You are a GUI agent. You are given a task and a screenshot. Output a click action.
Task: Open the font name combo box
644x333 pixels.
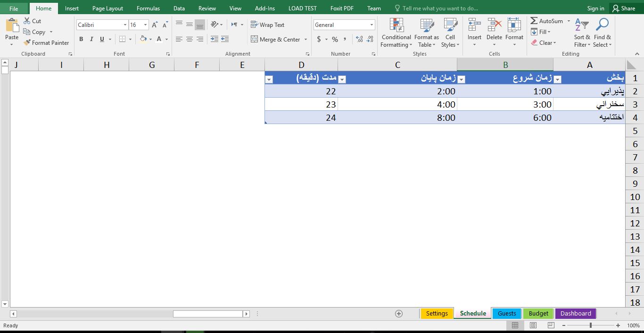pyautogui.click(x=102, y=25)
